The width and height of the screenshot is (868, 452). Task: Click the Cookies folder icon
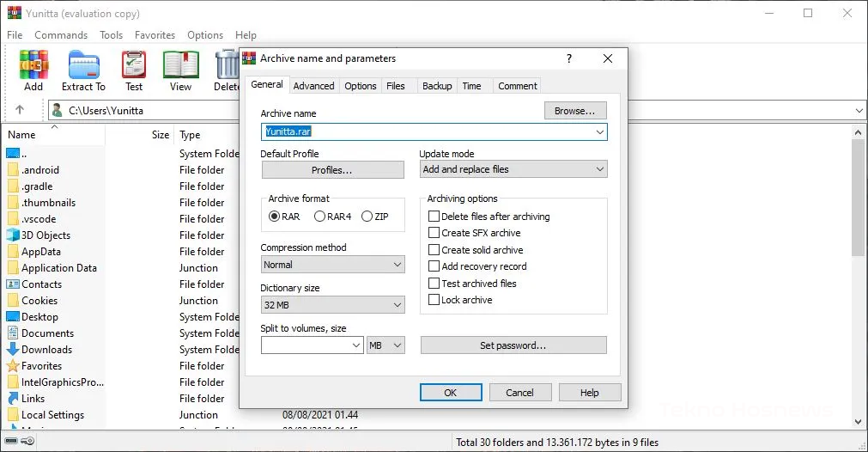tap(13, 300)
